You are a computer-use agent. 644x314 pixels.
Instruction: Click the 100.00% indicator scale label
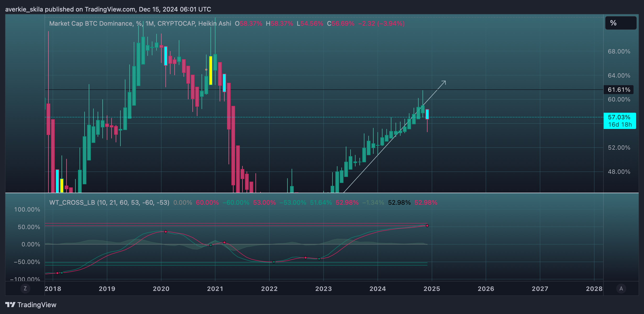pos(27,209)
